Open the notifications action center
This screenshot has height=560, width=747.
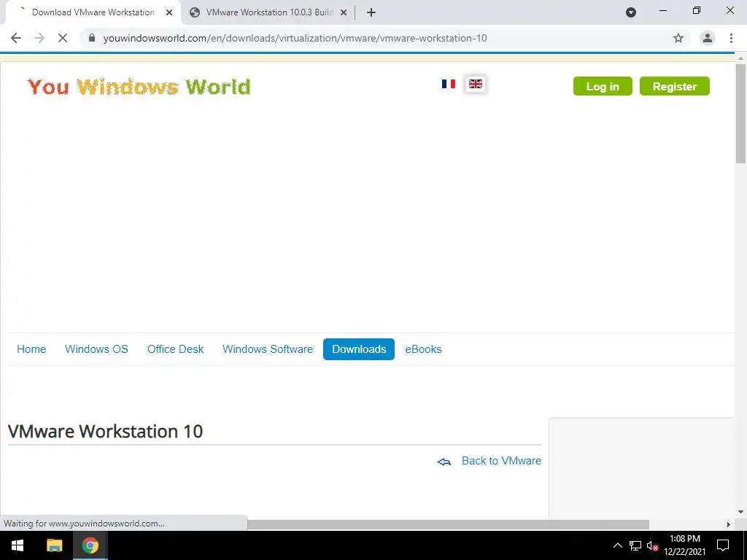point(723,545)
